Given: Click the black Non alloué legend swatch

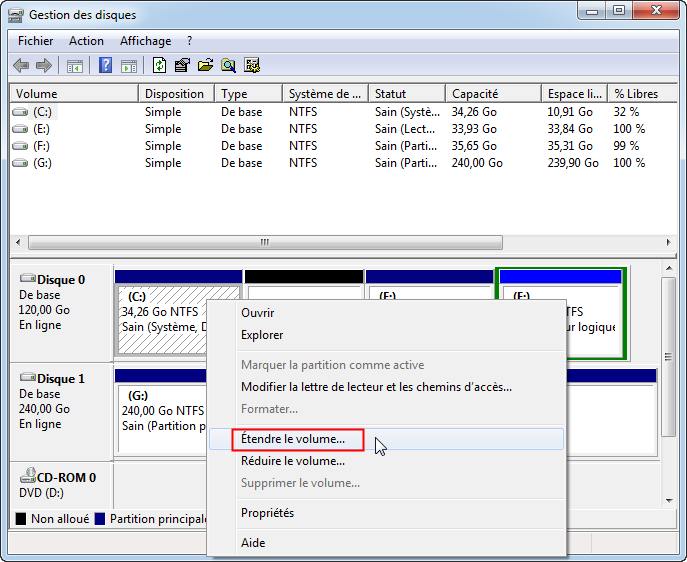Looking at the screenshot, I should coord(21,519).
